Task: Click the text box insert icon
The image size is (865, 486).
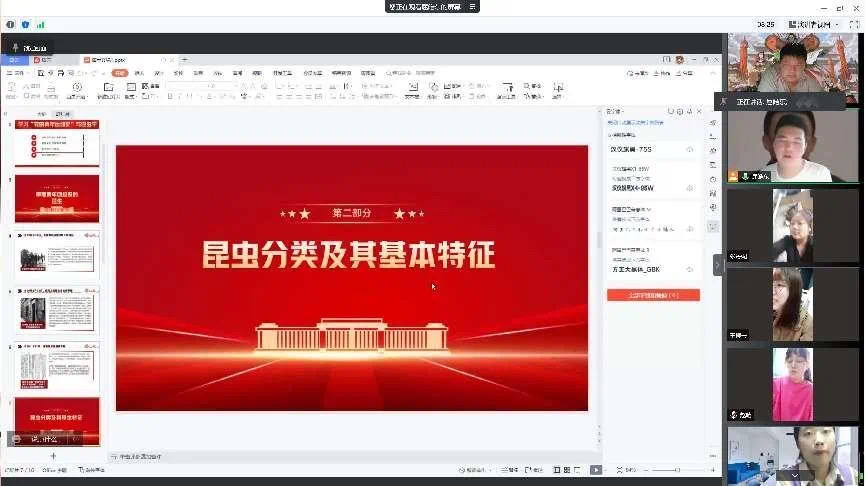Action: pos(412,89)
